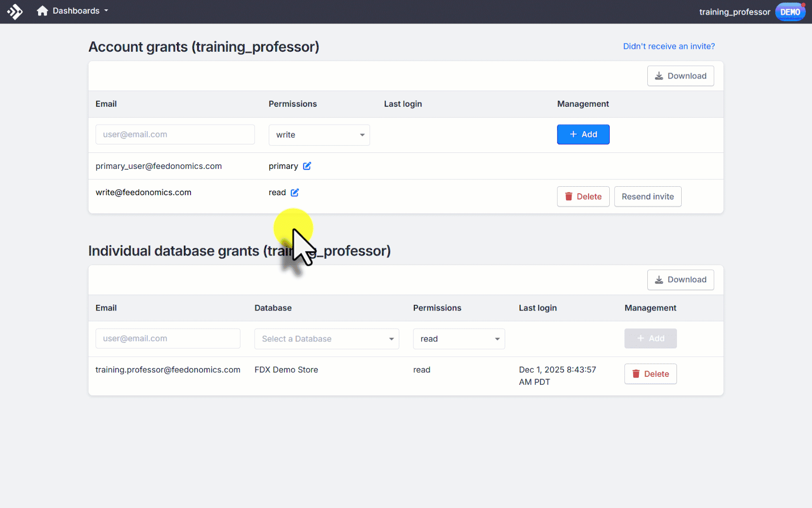Select training.professor@feedonomics.com email text
812x508 pixels.
click(168, 370)
